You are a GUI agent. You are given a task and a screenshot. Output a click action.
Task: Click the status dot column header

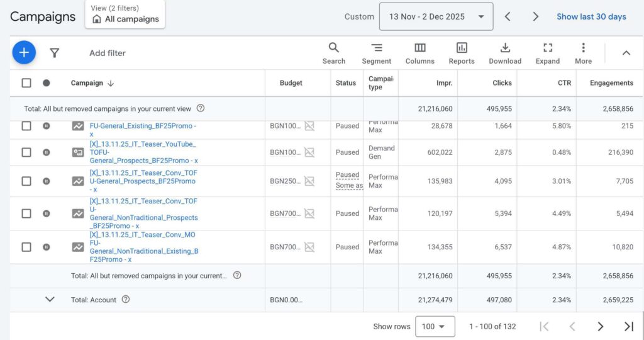(x=47, y=82)
